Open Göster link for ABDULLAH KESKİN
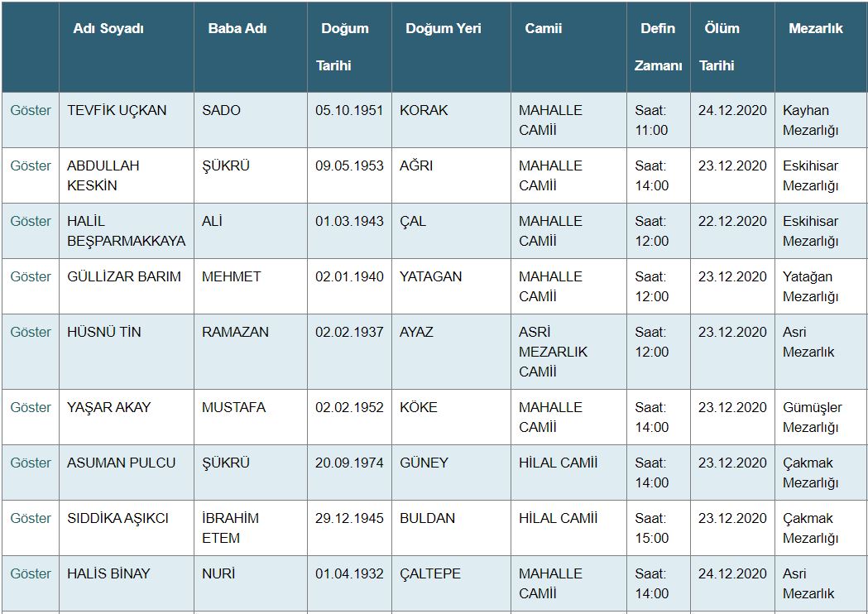This screenshot has width=868, height=614. [31, 165]
